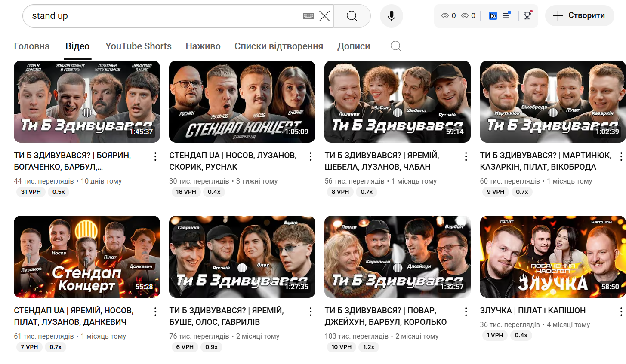Viewport: 626px width, 364px height.
Task: Open title 'ЗЛУЧКА | ПІЛАТ і КАПІШОН'
Action: 533,310
